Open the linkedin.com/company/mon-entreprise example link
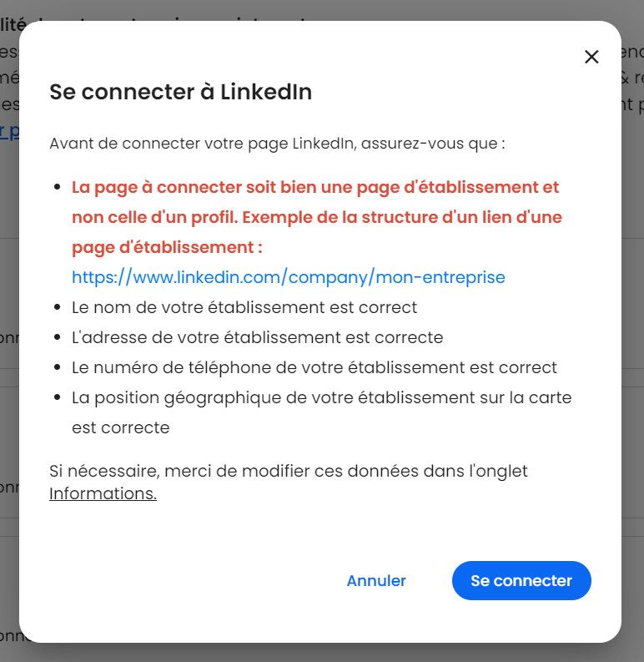Image resolution: width=644 pixels, height=662 pixels. [x=289, y=277]
